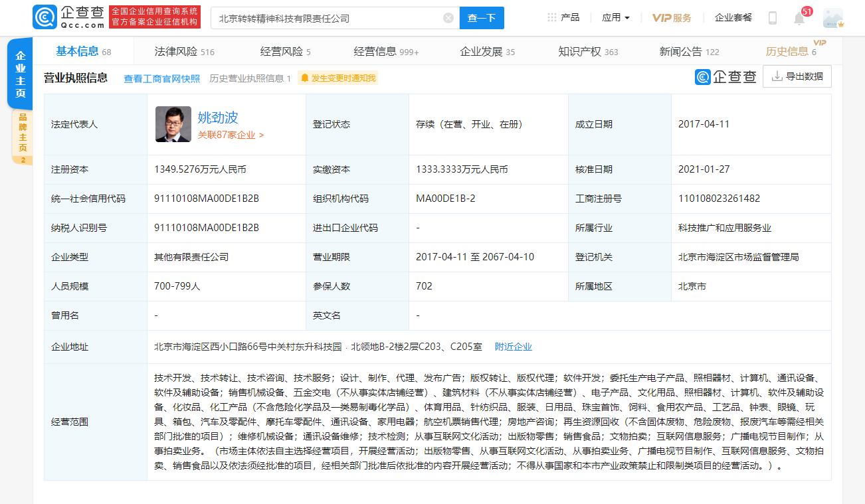Select the paid-in capital 1333.3333万元人民币
Viewport: 865px width, 504px height.
tap(462, 169)
